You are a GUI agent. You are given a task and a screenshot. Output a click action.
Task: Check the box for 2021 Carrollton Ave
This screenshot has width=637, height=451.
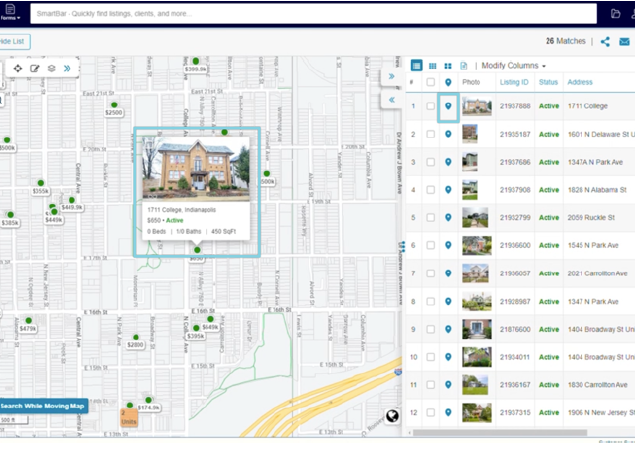[431, 273]
